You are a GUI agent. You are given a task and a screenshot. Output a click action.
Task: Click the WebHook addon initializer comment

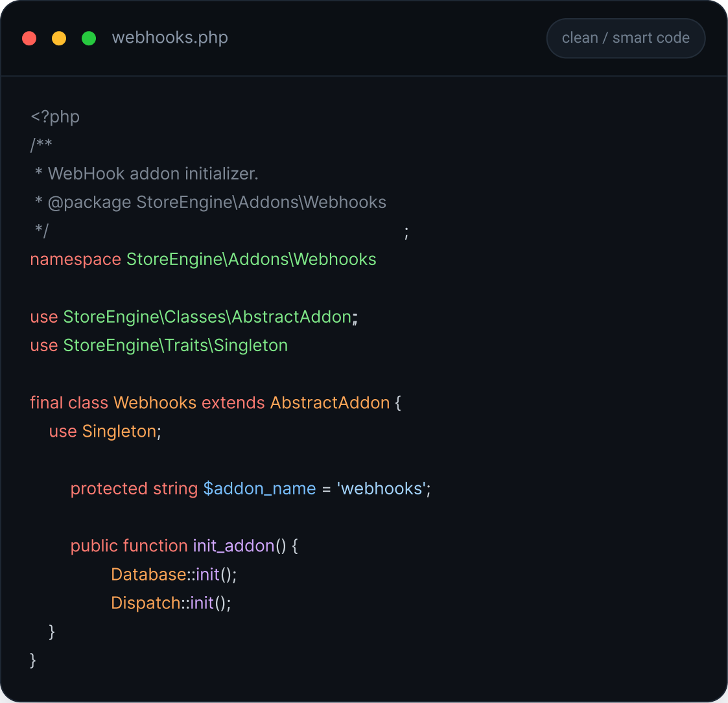pos(153,174)
